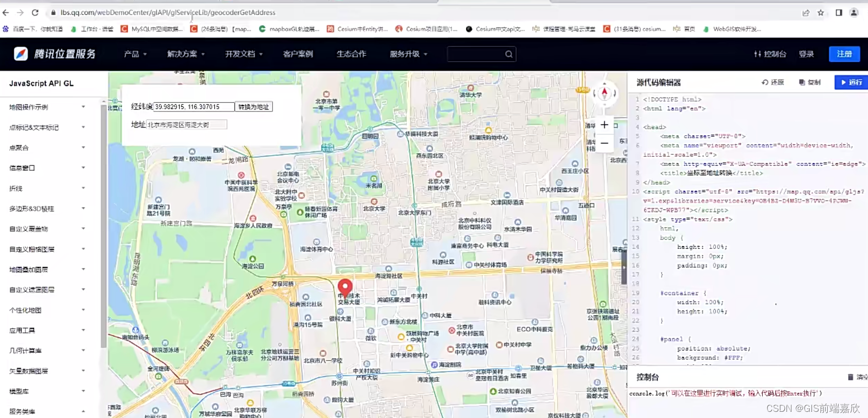Click the 转换为地址 convert button
868x418 pixels.
click(253, 107)
